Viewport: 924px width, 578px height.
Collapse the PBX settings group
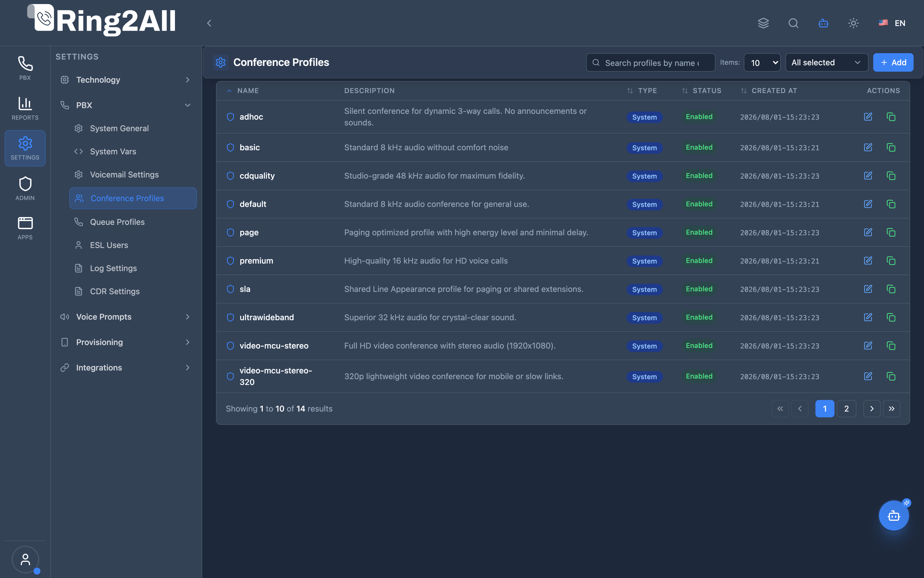(x=125, y=105)
